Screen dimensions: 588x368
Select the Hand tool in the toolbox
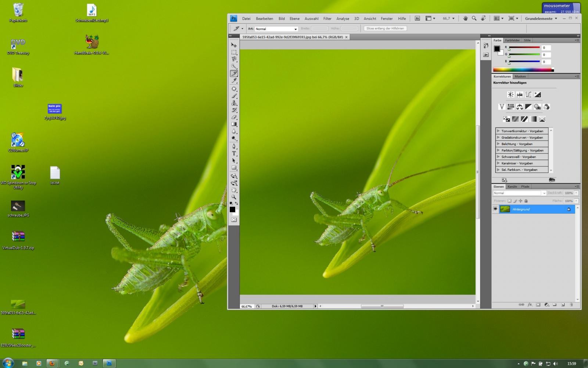[234, 190]
